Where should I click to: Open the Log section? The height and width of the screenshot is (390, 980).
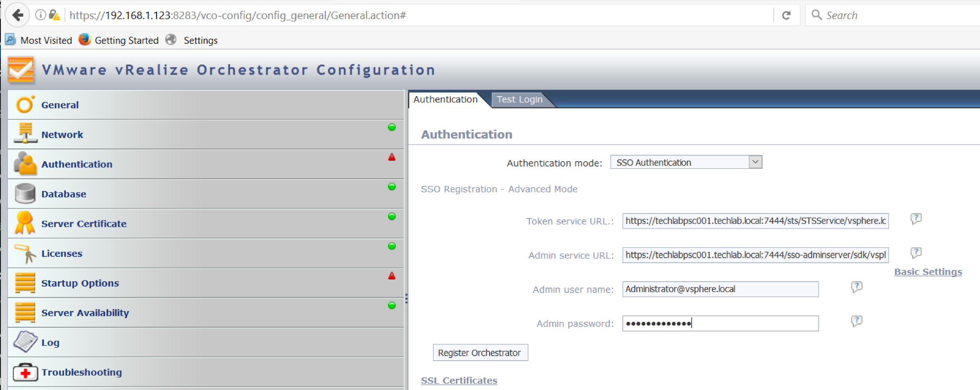point(206,343)
